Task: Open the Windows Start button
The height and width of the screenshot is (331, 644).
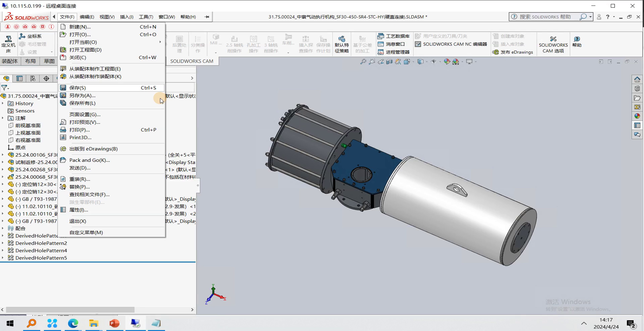Action: tap(10, 323)
